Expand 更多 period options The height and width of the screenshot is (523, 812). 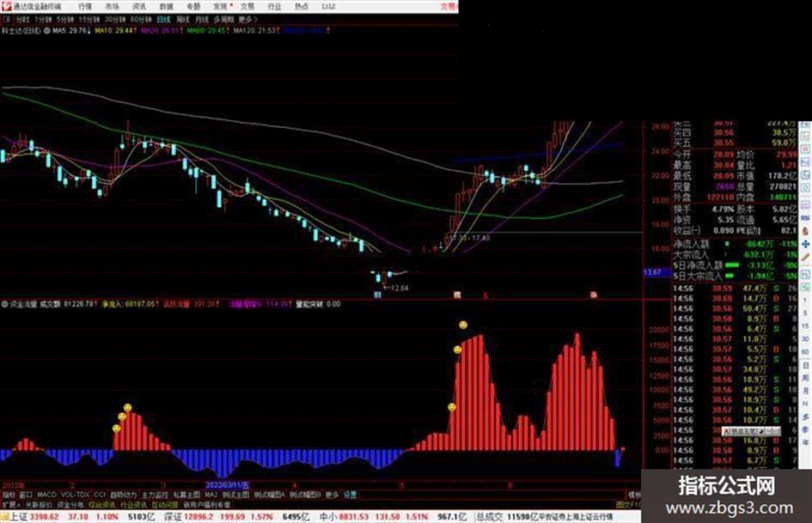point(247,19)
